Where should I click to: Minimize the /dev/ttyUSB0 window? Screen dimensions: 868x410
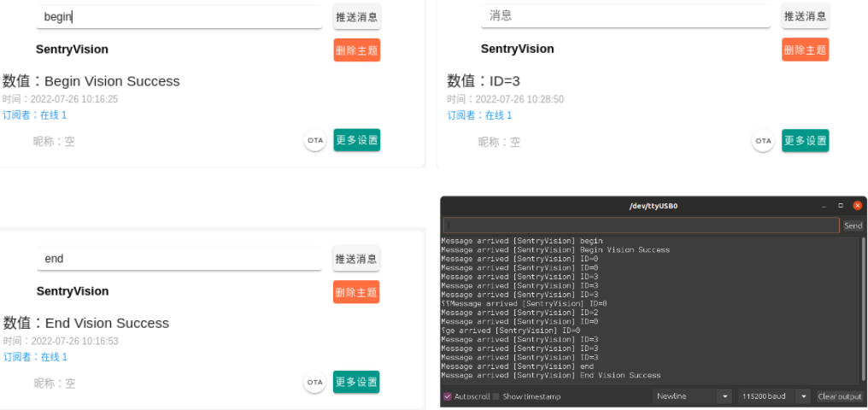click(x=824, y=206)
